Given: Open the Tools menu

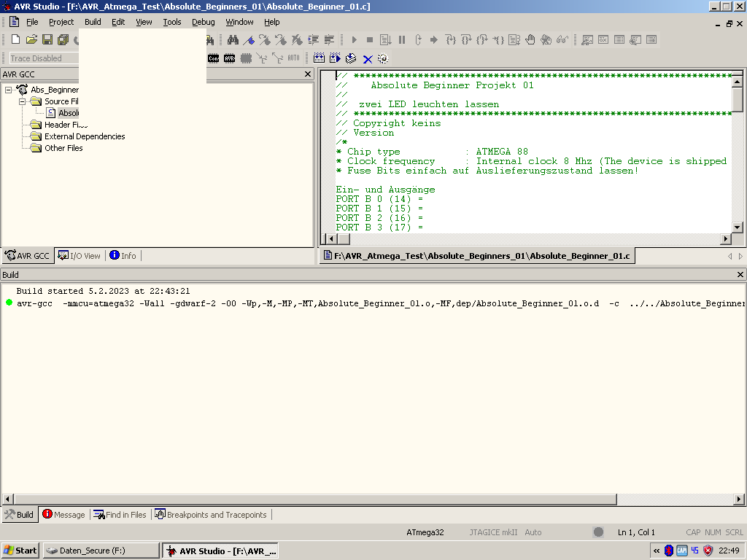Looking at the screenshot, I should pos(172,22).
